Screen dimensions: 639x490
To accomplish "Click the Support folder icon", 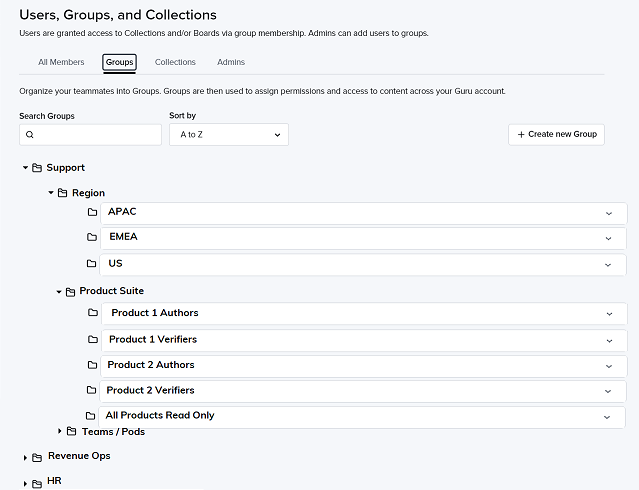I will click(37, 168).
